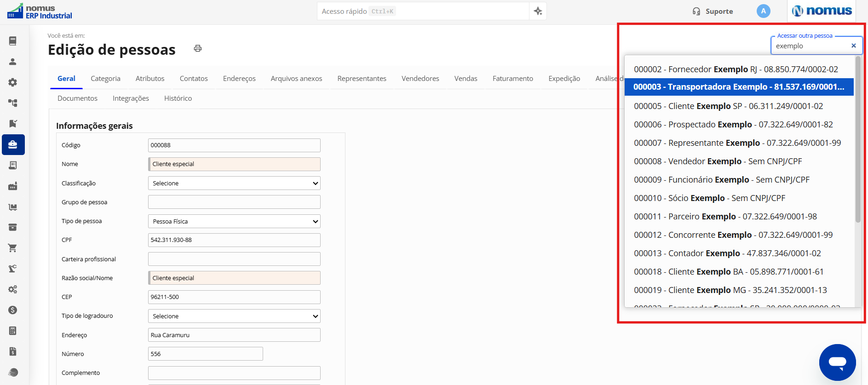Open the bookmark with checkmark sidebar icon
The height and width of the screenshot is (385, 868).
[13, 124]
